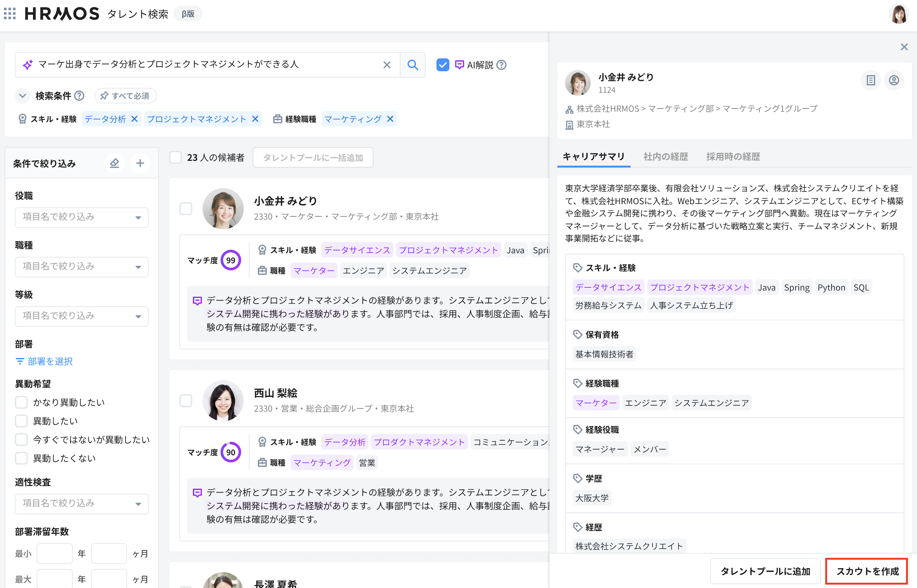
Task: Open the profile person icon in panel
Action: point(894,80)
